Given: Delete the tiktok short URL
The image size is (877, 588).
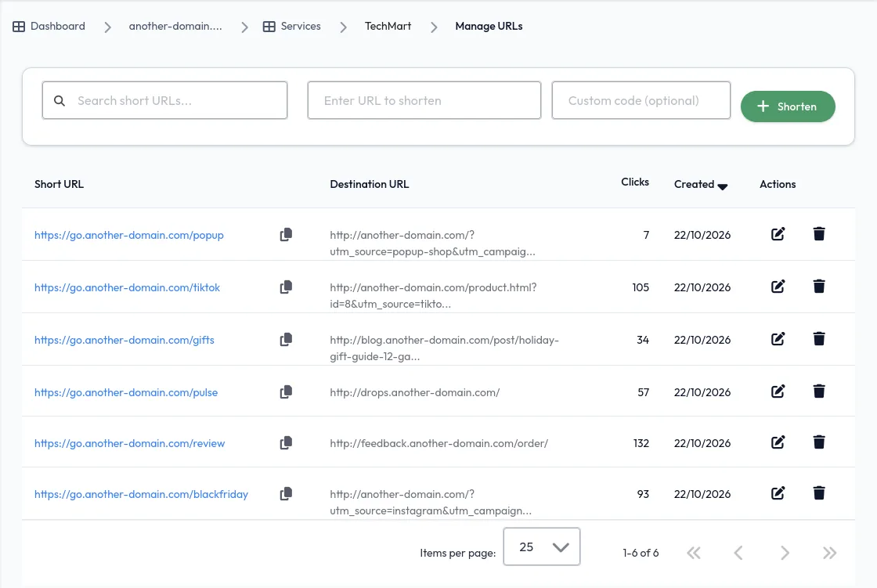Looking at the screenshot, I should pyautogui.click(x=819, y=287).
